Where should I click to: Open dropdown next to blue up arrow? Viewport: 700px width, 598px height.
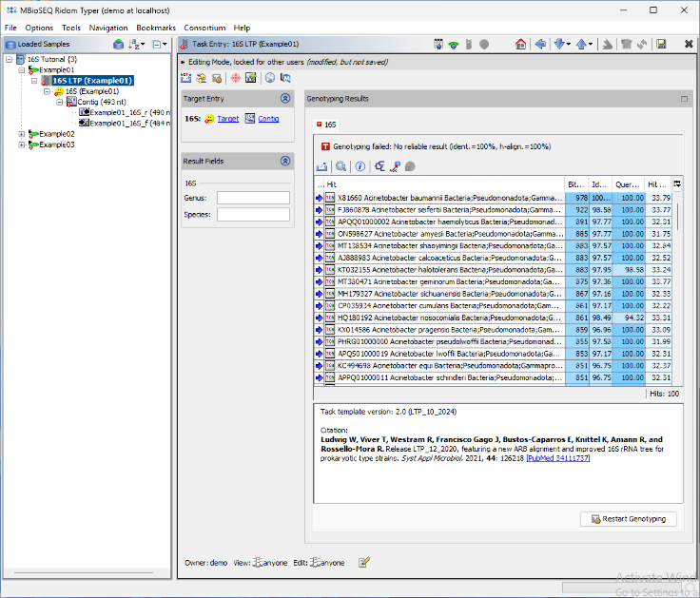tap(591, 44)
